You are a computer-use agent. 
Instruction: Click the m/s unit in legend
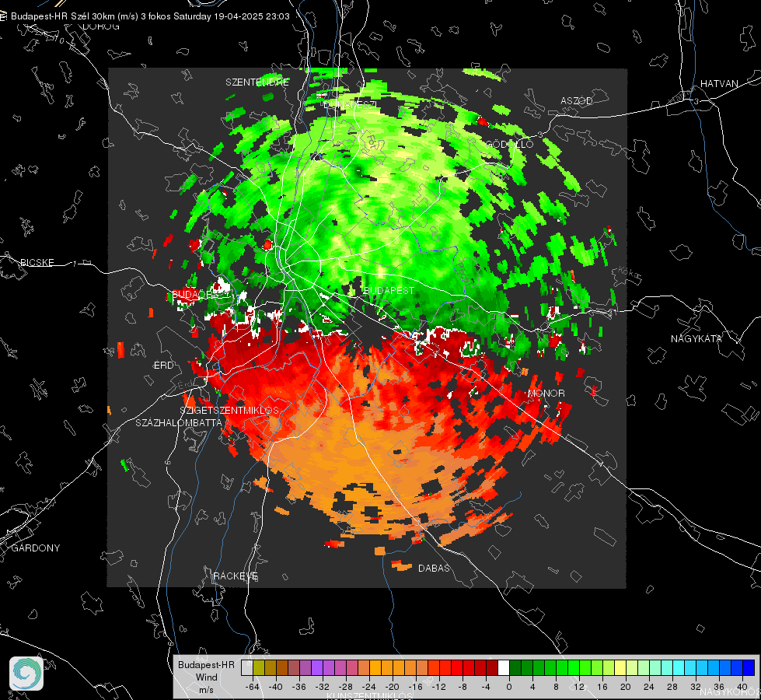tap(206, 690)
